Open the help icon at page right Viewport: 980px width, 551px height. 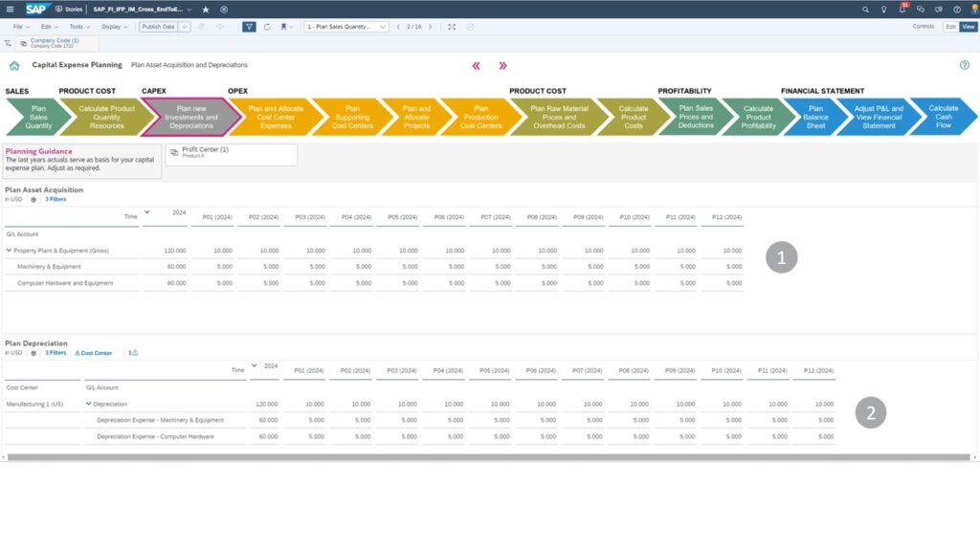coord(964,65)
